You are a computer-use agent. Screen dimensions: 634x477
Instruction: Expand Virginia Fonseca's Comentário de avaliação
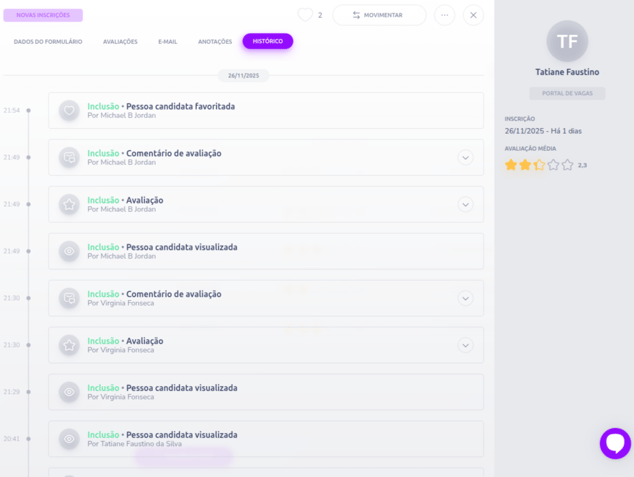465,298
